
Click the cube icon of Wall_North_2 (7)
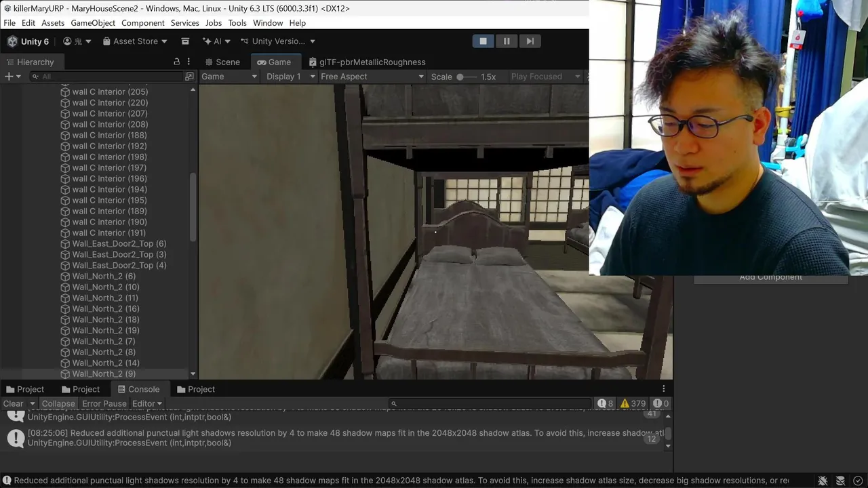click(65, 341)
